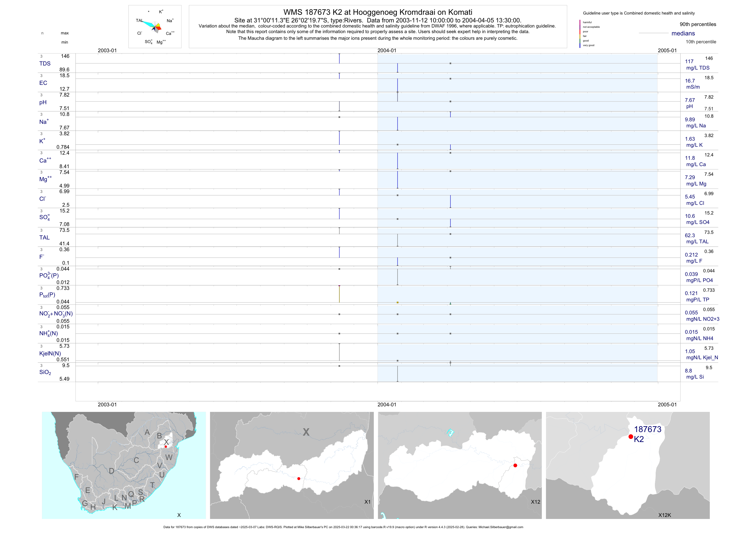Click the 117 mg/L TDS median value

click(689, 62)
